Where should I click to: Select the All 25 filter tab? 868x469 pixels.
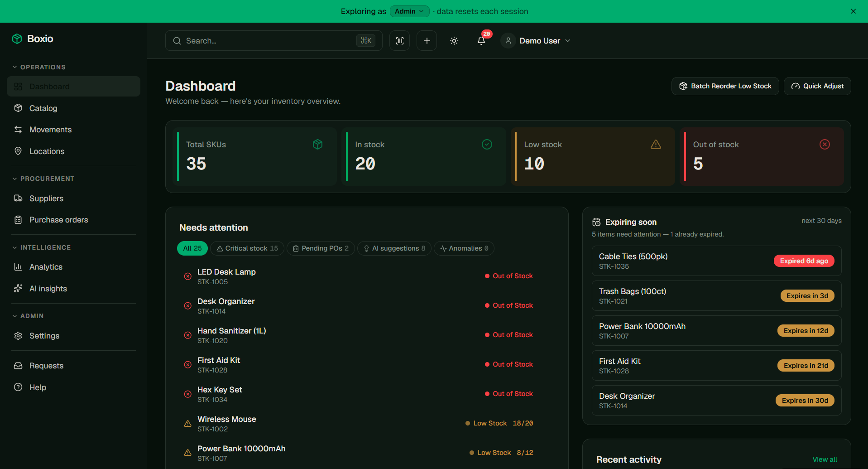pos(192,248)
